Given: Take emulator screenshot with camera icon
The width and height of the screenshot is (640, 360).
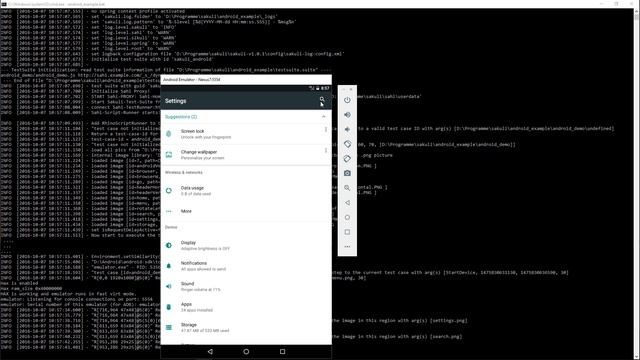Looking at the screenshot, I should tap(347, 173).
